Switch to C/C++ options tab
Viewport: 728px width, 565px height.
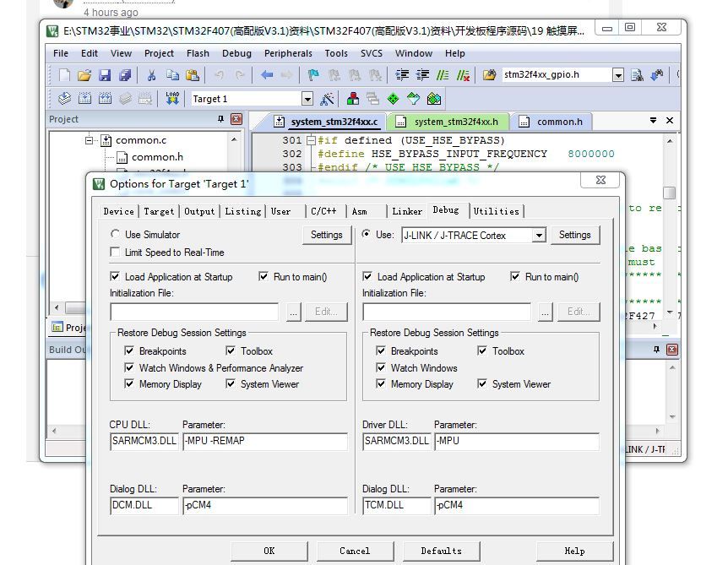pyautogui.click(x=323, y=211)
